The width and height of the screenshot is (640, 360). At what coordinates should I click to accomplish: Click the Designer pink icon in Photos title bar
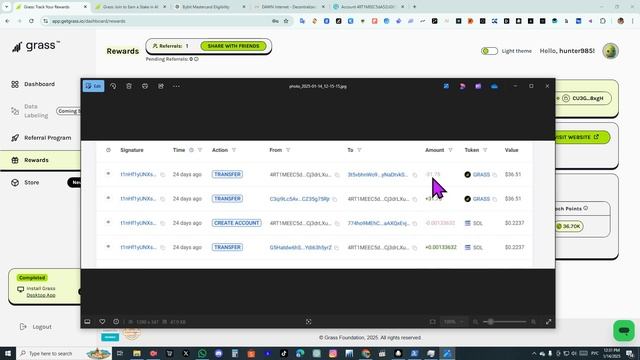(x=462, y=86)
